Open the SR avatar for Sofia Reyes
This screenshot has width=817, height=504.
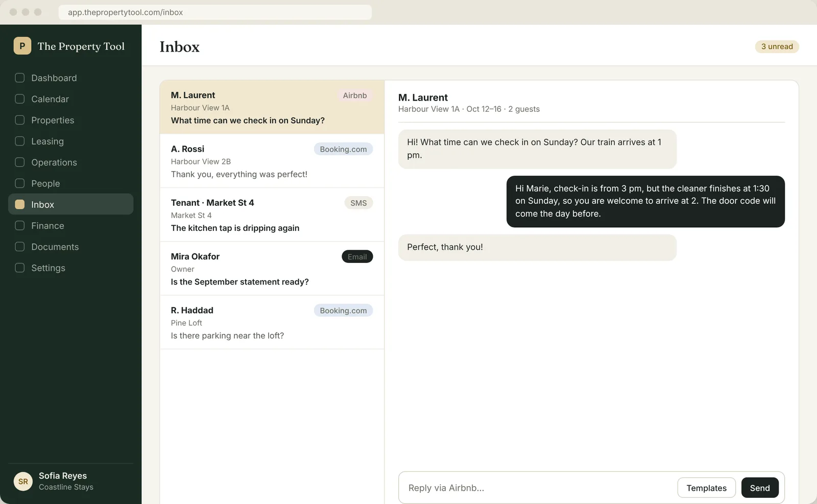[23, 482]
